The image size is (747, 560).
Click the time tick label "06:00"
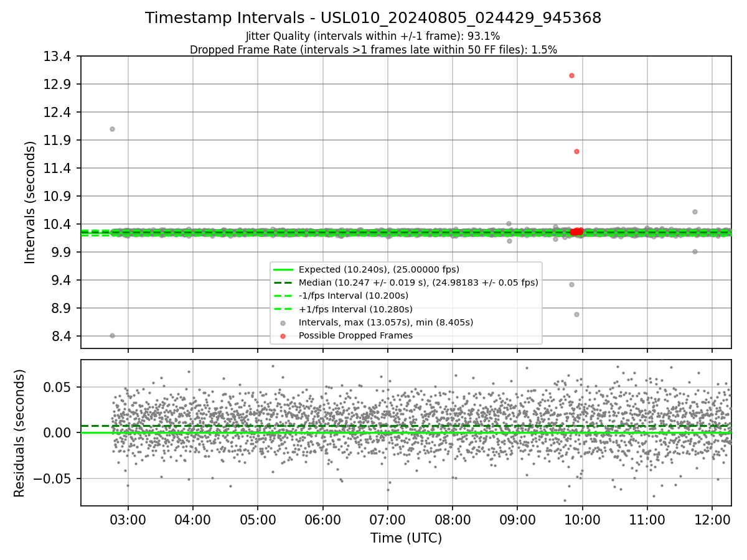[322, 519]
